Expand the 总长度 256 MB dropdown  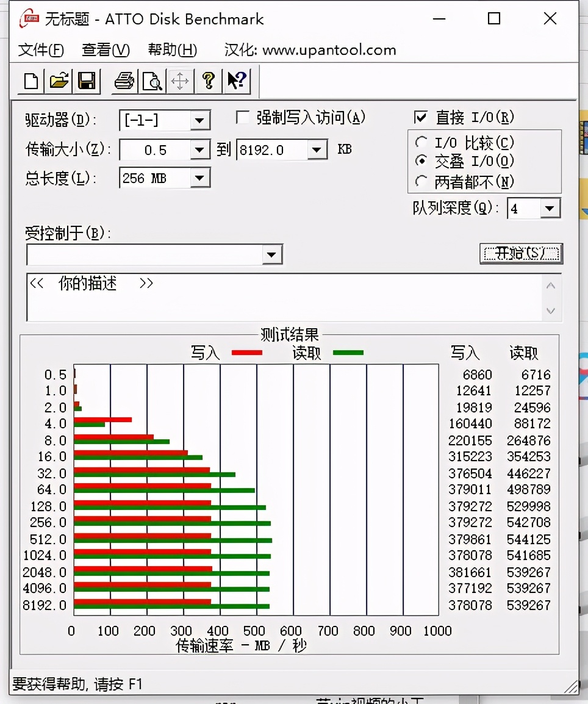tap(199, 178)
